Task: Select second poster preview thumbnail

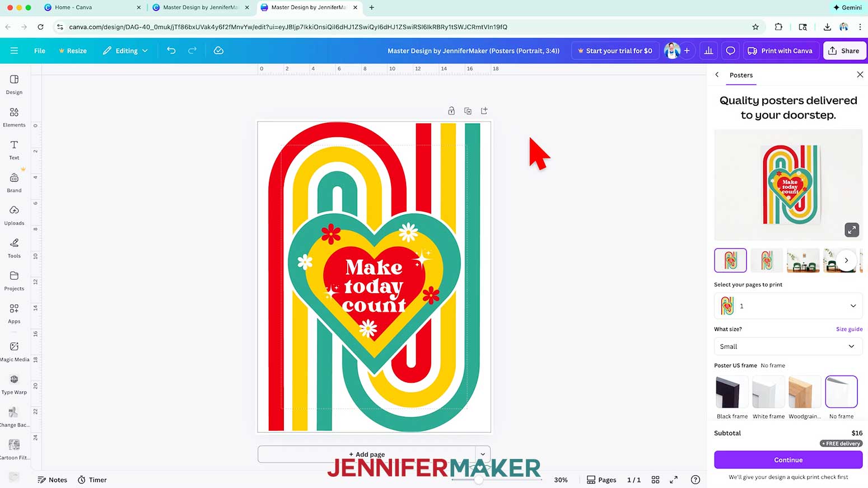Action: (767, 260)
